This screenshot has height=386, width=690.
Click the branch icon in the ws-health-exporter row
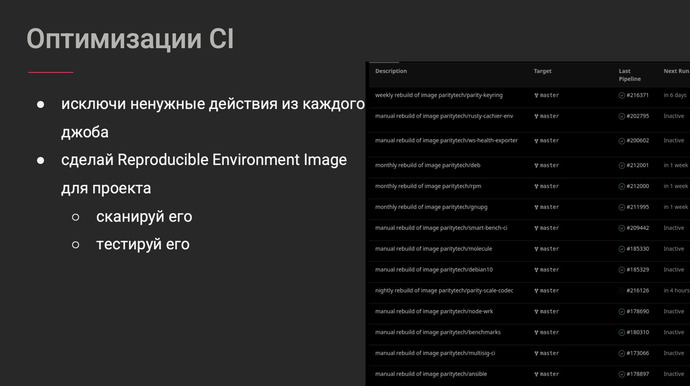[x=536, y=141]
